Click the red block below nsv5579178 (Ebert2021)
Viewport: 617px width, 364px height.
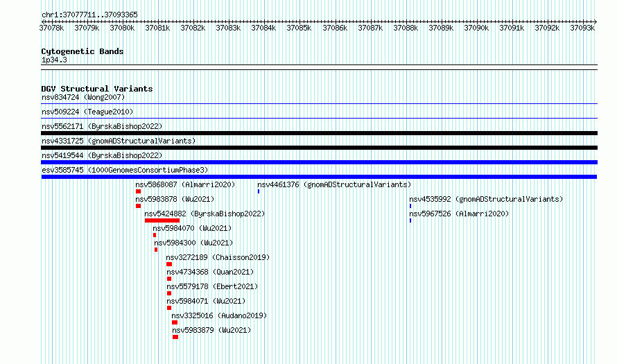tap(169, 293)
